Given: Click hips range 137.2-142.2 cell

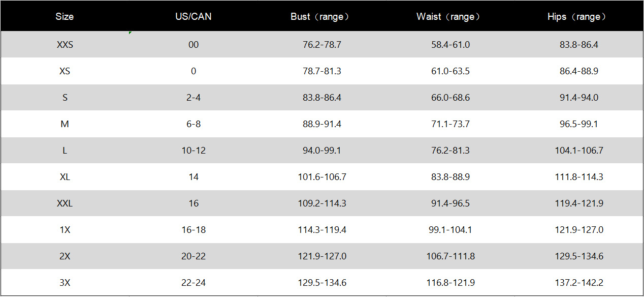Looking at the screenshot, I should (x=578, y=283).
